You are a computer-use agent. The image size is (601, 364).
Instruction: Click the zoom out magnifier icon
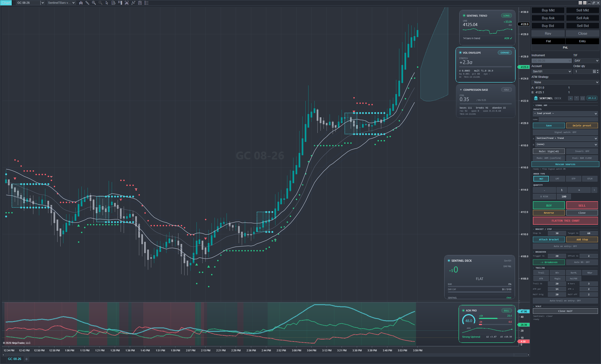[100, 3]
